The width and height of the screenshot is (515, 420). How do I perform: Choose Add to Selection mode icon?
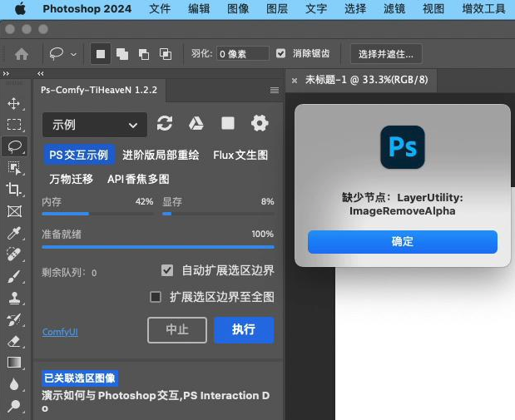coord(122,54)
